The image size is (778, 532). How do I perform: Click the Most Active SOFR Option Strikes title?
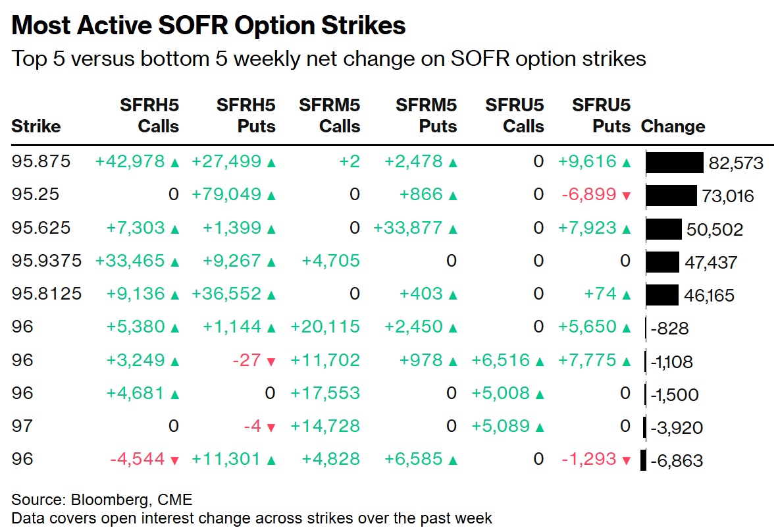209,26
